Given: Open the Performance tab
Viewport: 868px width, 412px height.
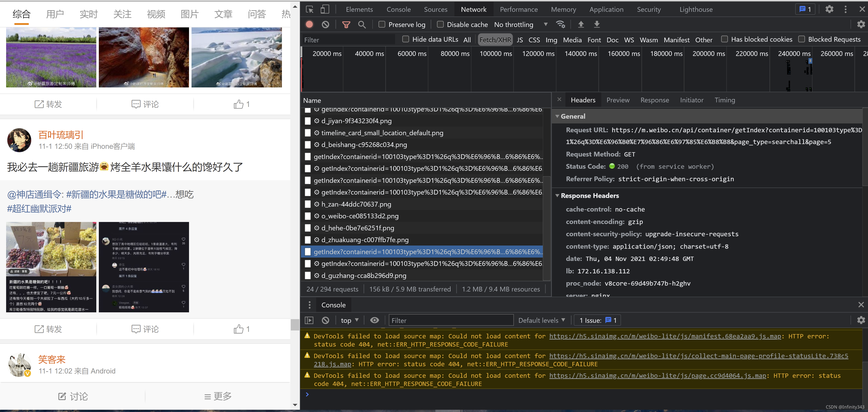Looking at the screenshot, I should (519, 10).
